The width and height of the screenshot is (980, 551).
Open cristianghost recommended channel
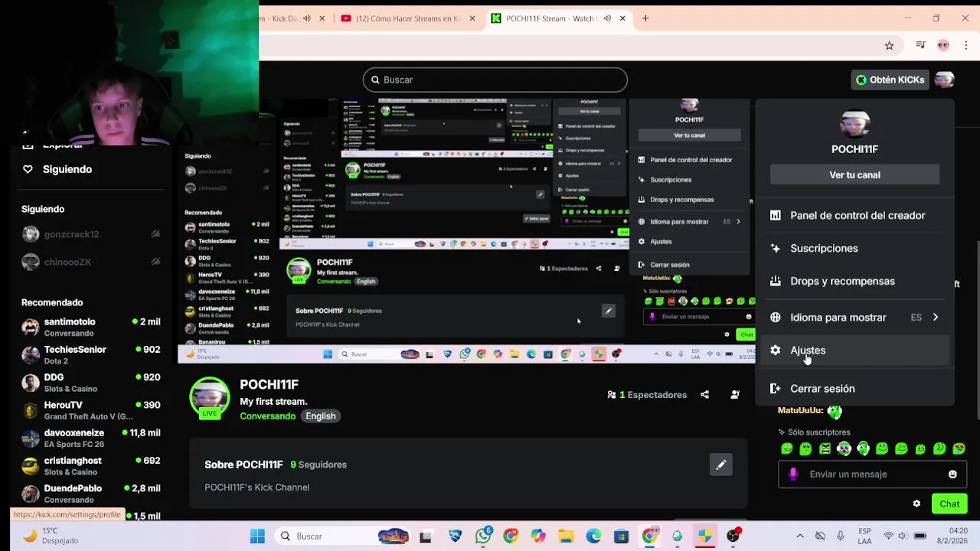pos(92,466)
